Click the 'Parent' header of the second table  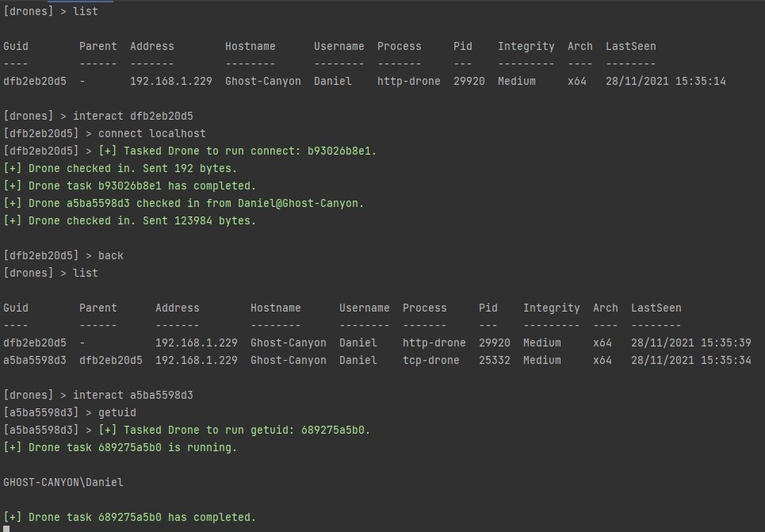click(98, 308)
